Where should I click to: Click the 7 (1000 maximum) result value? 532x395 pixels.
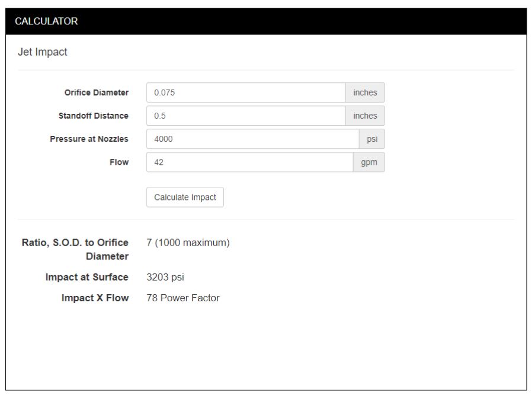(188, 243)
